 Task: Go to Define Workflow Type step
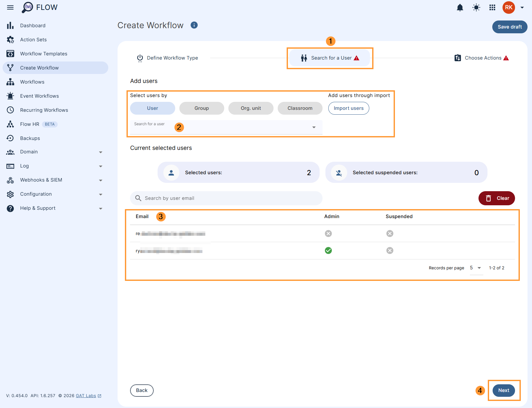pyautogui.click(x=167, y=58)
